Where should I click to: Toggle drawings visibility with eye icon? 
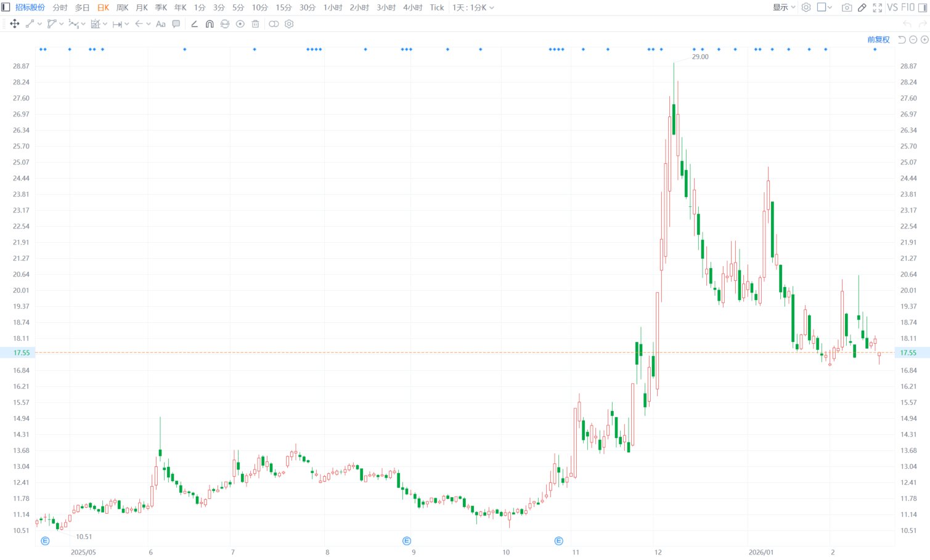(x=240, y=24)
